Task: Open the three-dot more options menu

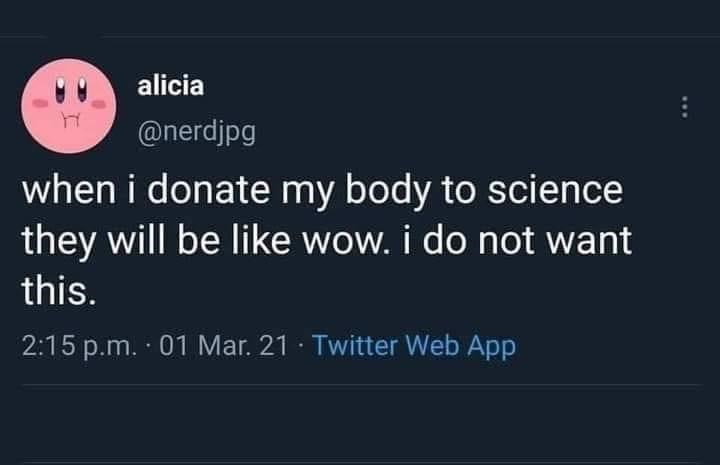Action: [685, 107]
